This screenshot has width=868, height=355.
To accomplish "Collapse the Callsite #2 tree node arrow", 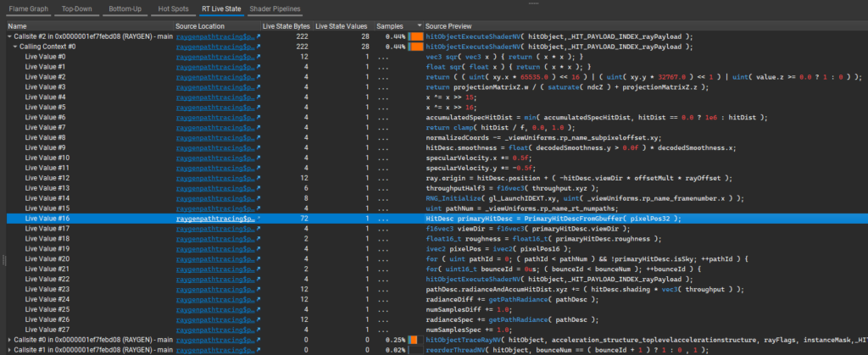I will pyautogui.click(x=9, y=36).
